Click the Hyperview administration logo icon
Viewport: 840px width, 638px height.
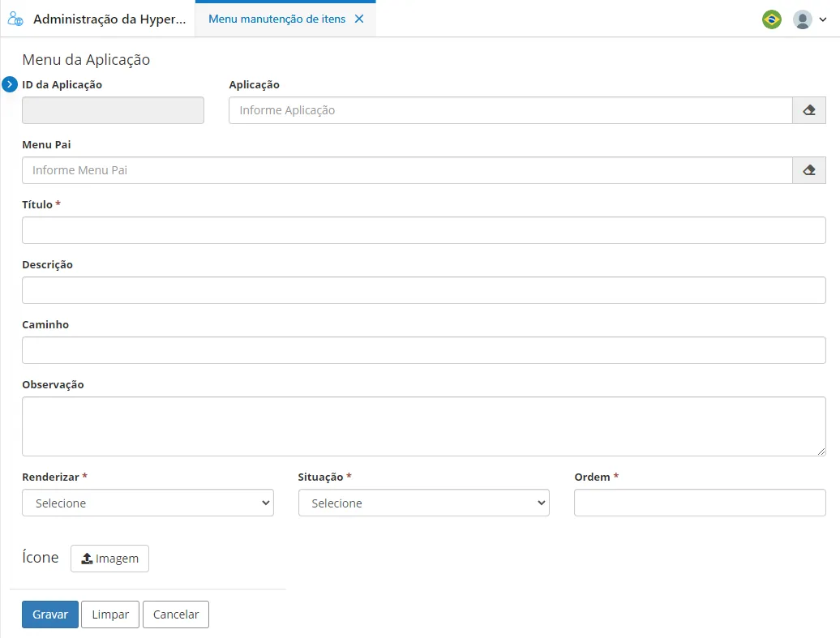click(x=15, y=19)
